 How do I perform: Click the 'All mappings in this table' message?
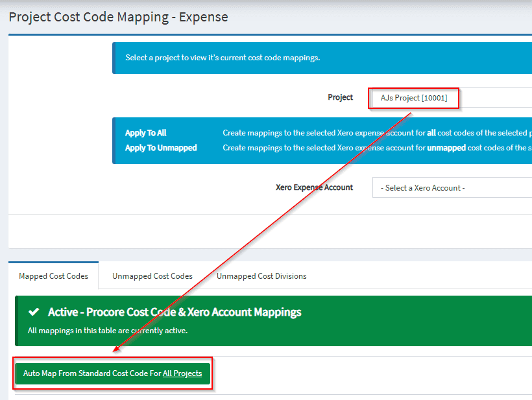tap(107, 331)
